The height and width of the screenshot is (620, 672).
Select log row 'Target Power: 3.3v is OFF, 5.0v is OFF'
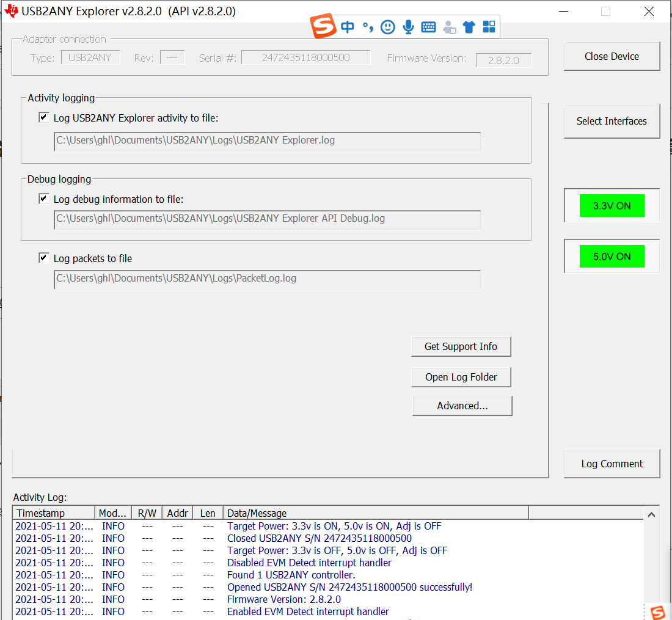click(x=328, y=550)
